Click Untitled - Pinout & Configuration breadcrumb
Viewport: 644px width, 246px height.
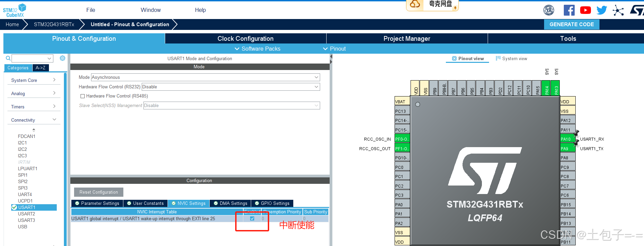[130, 24]
